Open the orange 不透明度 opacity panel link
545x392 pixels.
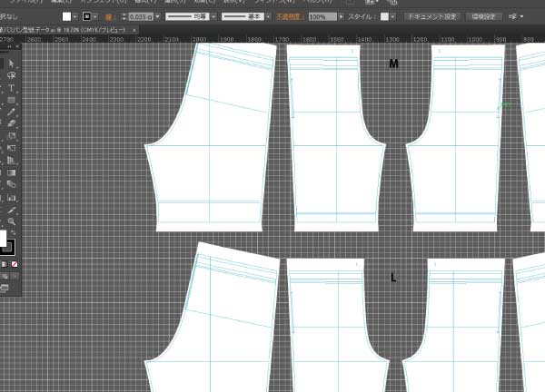coord(290,16)
